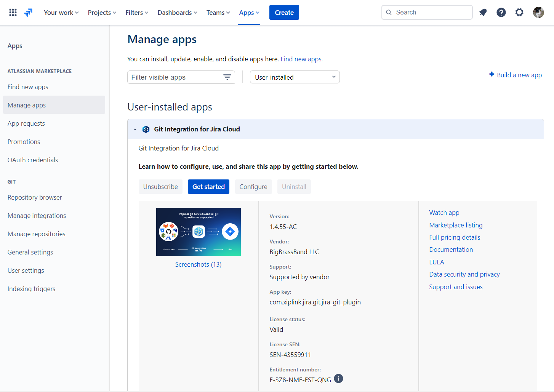Click the Jira logo icon
Viewport: 554px width, 392px height.
(28, 13)
